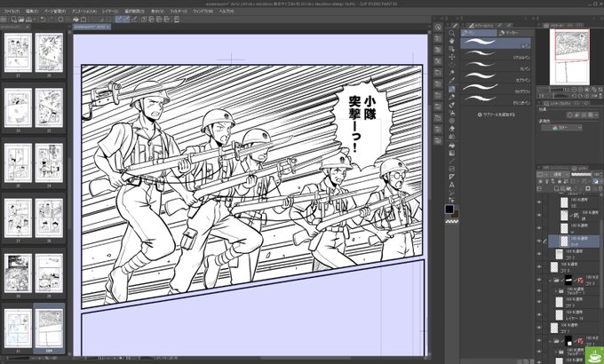Viewport: 604px width, 364px height.
Task: Click the 小隊突撃 speech balloon on canvas
Action: pyautogui.click(x=362, y=123)
